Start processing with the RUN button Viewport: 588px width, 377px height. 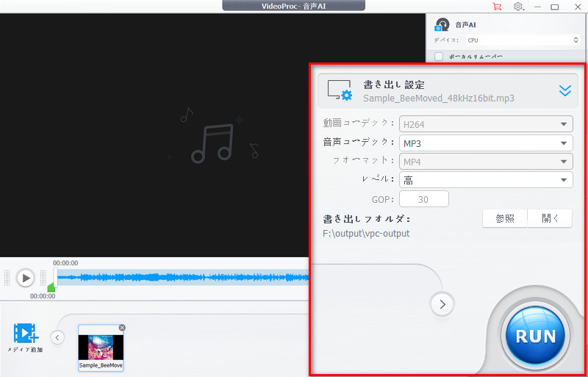pos(536,336)
